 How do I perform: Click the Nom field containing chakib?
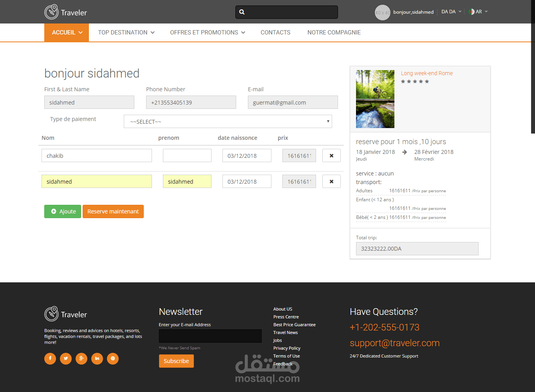[97, 155]
